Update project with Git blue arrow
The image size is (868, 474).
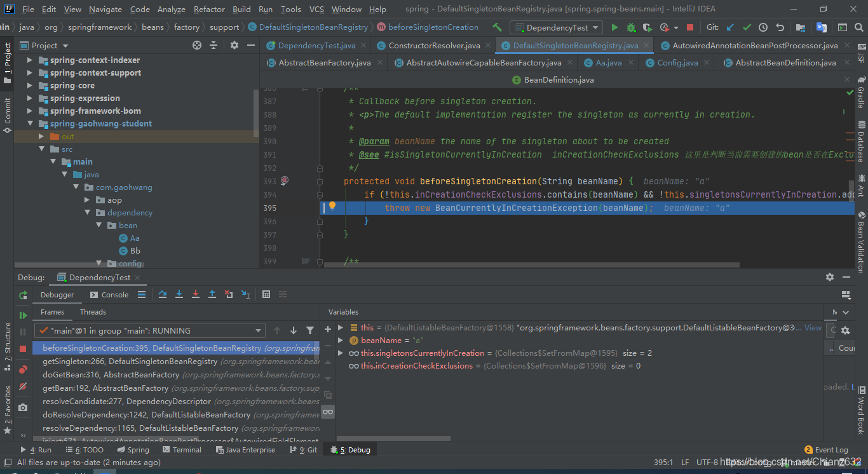[x=730, y=27]
